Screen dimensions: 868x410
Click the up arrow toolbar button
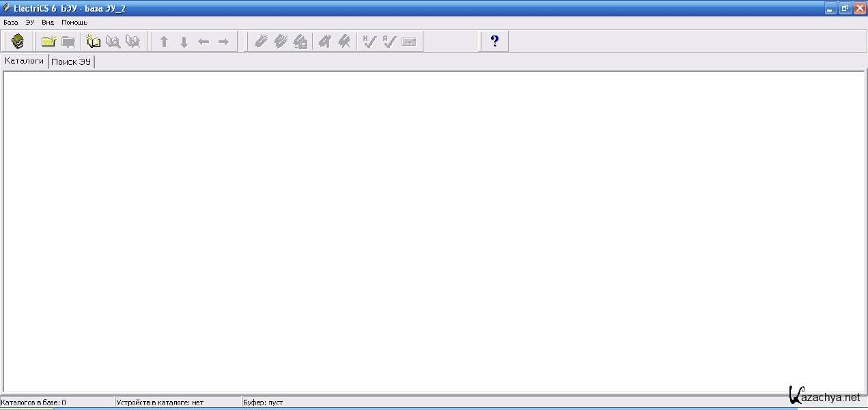click(164, 42)
